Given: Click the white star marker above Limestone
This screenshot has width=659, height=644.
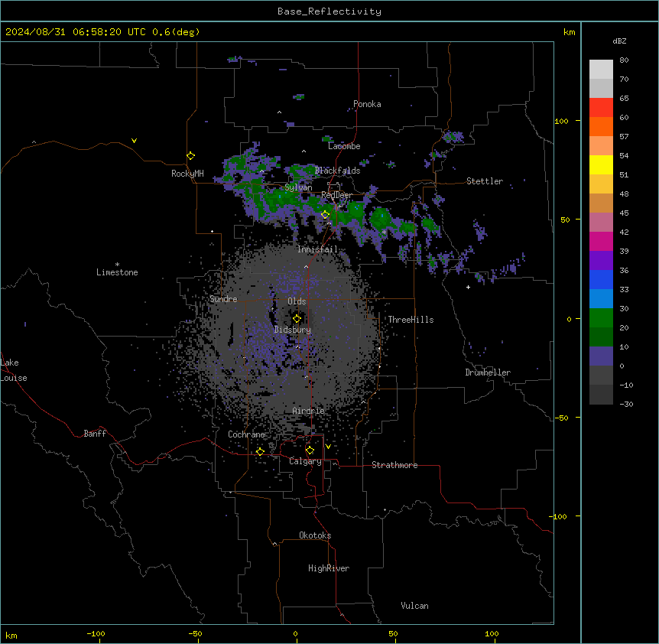Looking at the screenshot, I should [x=117, y=264].
